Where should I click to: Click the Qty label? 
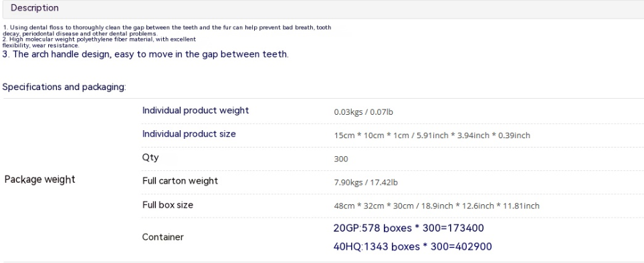(150, 158)
